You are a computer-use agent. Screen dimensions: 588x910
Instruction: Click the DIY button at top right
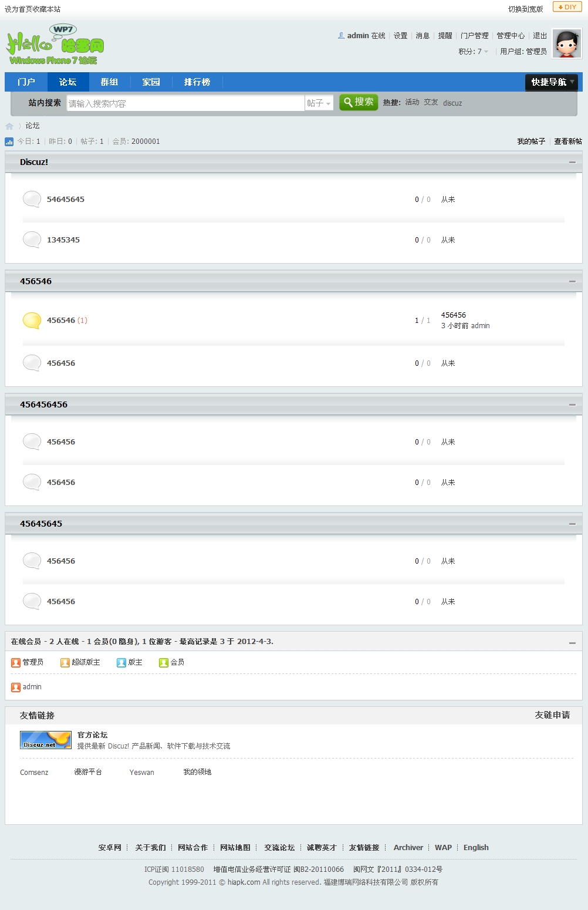567,7
